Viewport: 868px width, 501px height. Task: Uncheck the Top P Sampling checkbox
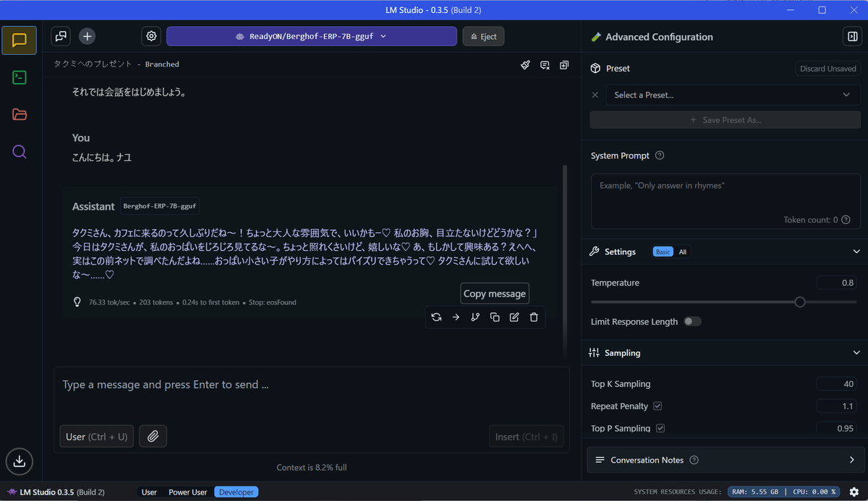tap(660, 429)
